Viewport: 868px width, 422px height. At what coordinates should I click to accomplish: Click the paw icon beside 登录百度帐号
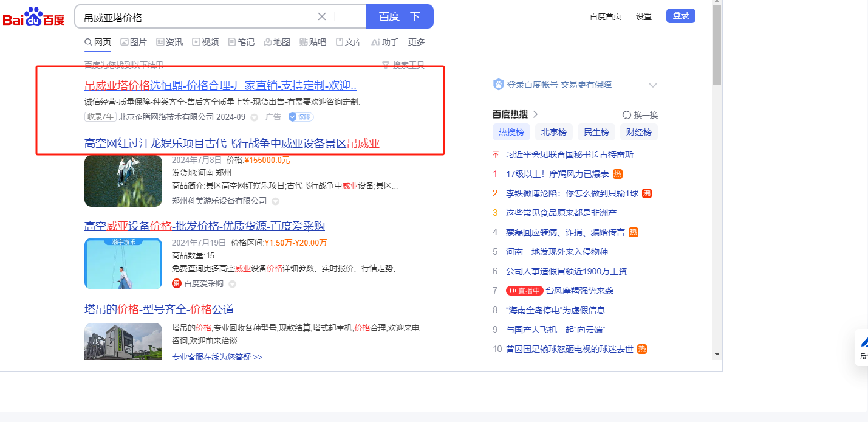[x=499, y=85]
